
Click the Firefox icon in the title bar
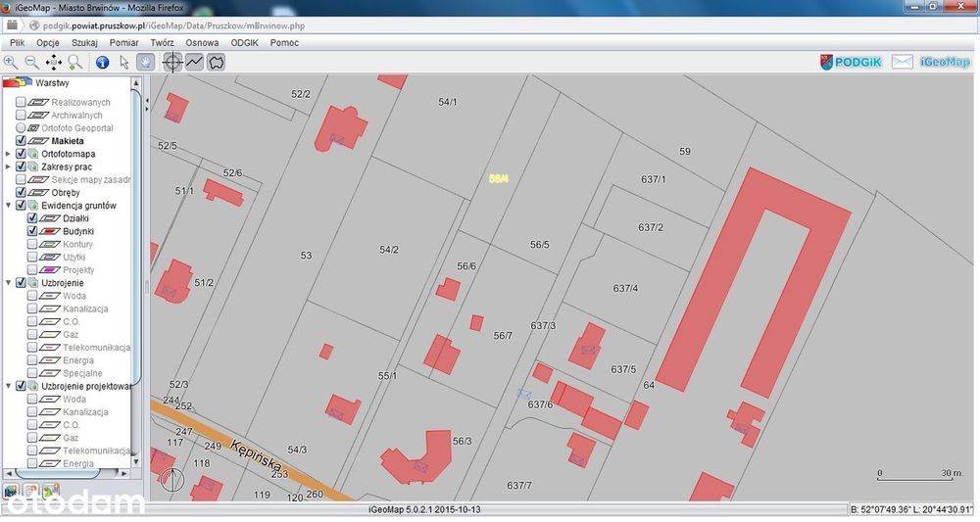[x=6, y=8]
